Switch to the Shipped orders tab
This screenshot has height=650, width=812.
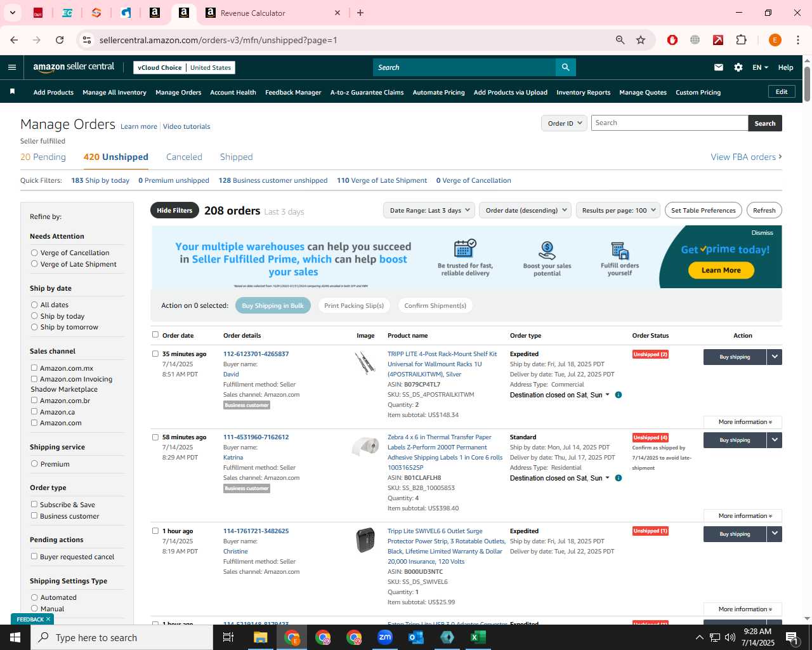(236, 157)
